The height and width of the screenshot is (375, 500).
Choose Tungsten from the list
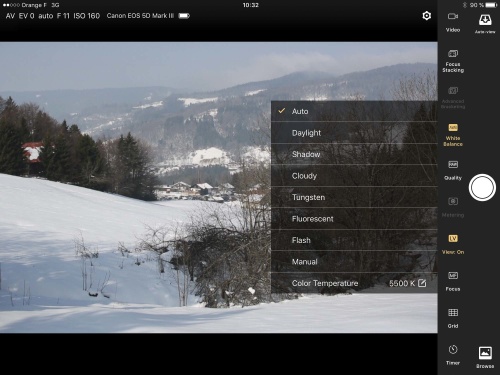tap(354, 197)
